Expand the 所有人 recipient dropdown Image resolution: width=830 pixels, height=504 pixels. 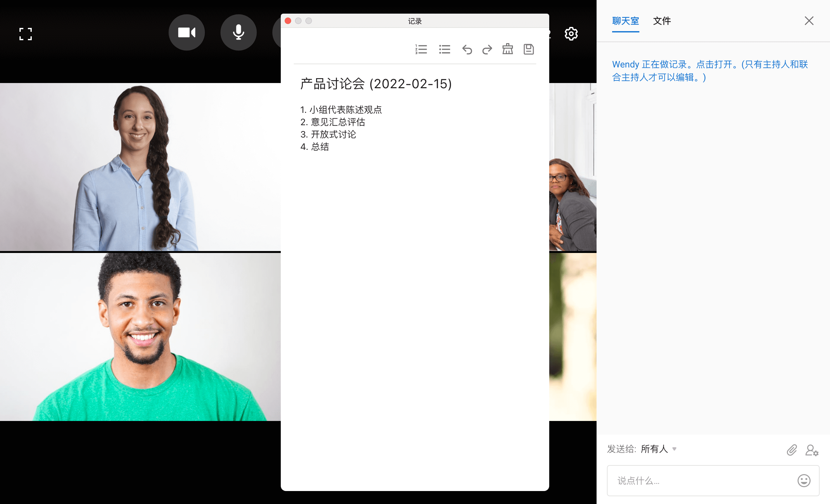click(658, 449)
